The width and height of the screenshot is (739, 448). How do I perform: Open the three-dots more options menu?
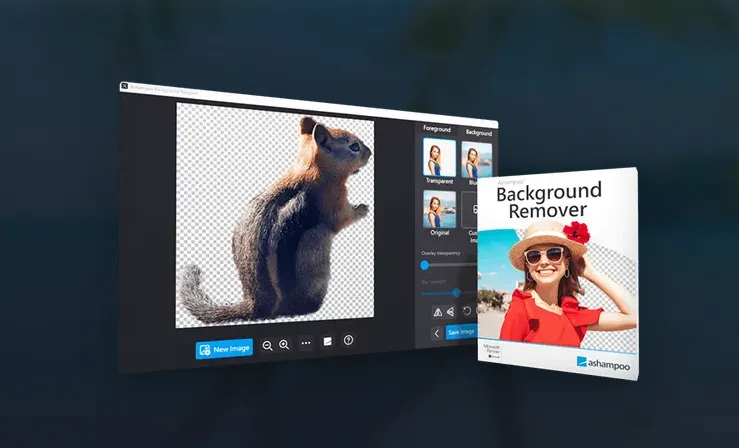pyautogui.click(x=306, y=343)
